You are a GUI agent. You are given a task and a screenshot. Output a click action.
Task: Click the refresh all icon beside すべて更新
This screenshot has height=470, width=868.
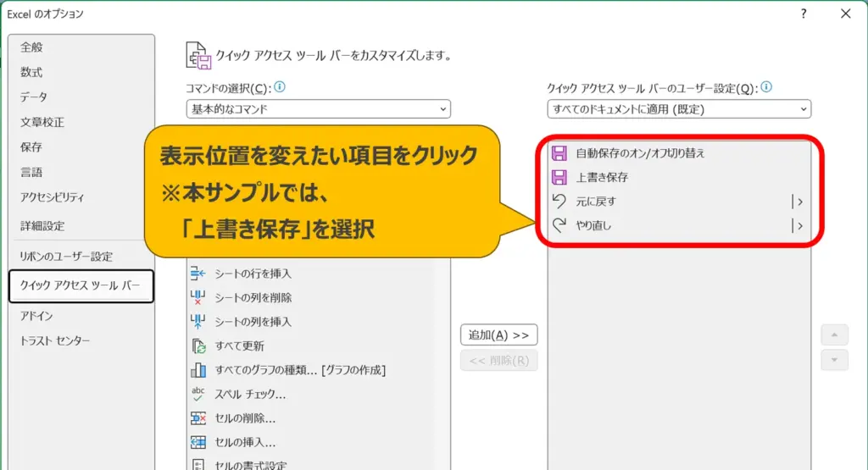[x=198, y=346]
